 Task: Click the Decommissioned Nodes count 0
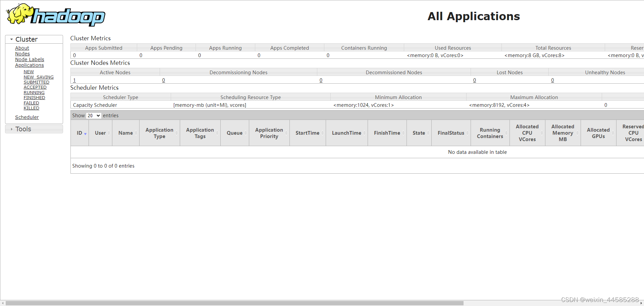click(321, 80)
